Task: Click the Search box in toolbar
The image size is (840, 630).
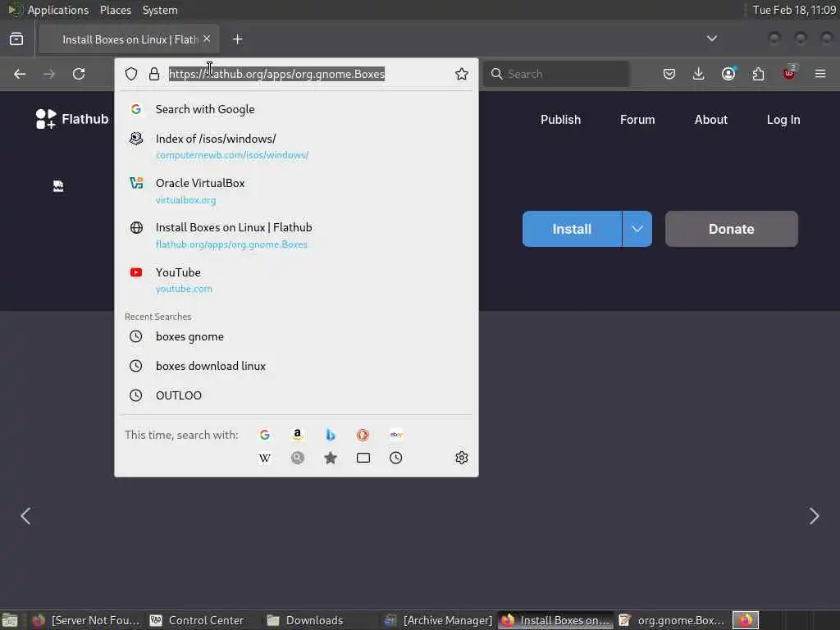Action: (556, 74)
